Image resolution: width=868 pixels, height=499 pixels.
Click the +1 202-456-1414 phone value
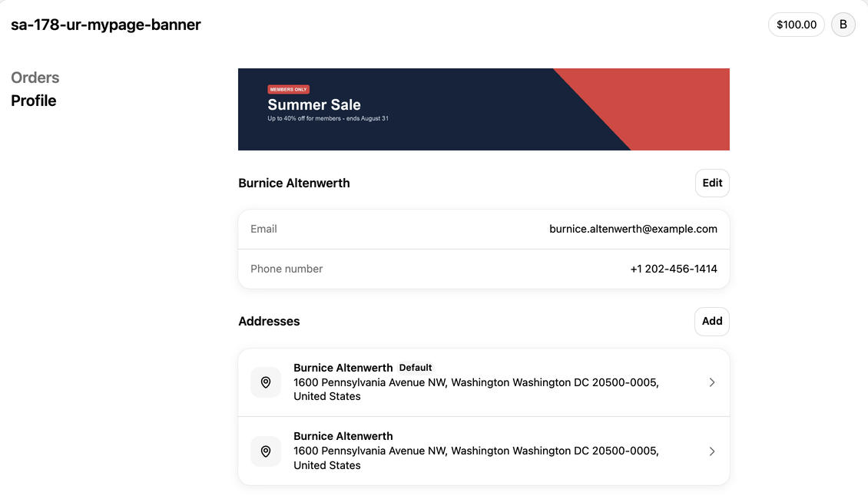pyautogui.click(x=674, y=269)
